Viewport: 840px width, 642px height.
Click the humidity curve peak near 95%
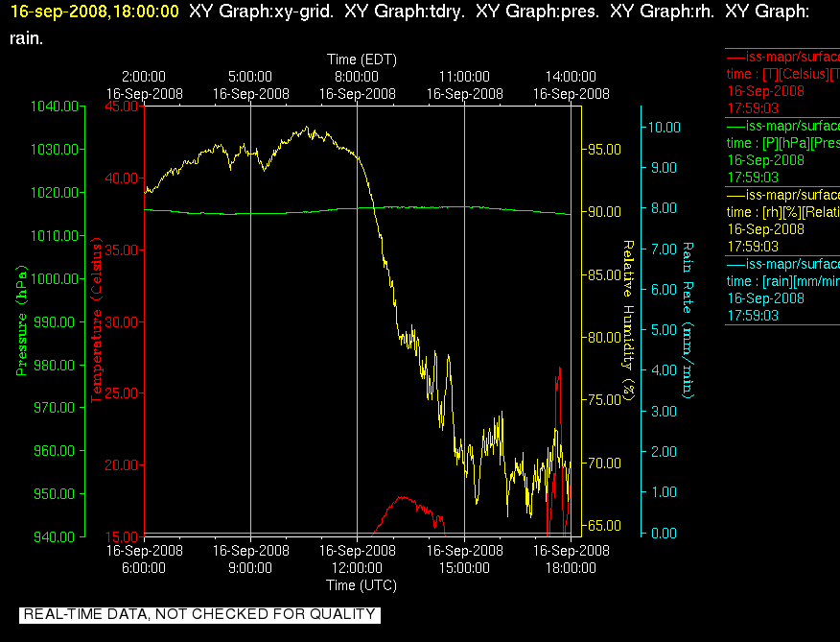pos(307,128)
